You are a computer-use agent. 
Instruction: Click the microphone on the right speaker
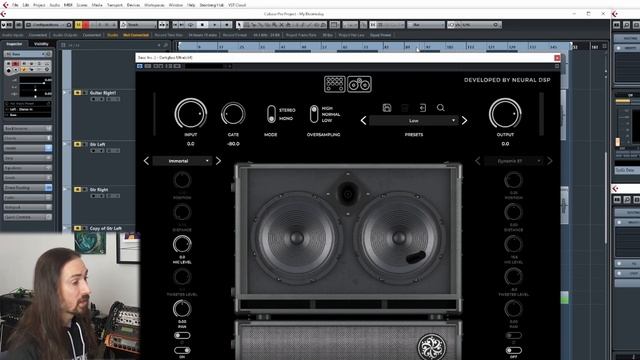[416, 257]
